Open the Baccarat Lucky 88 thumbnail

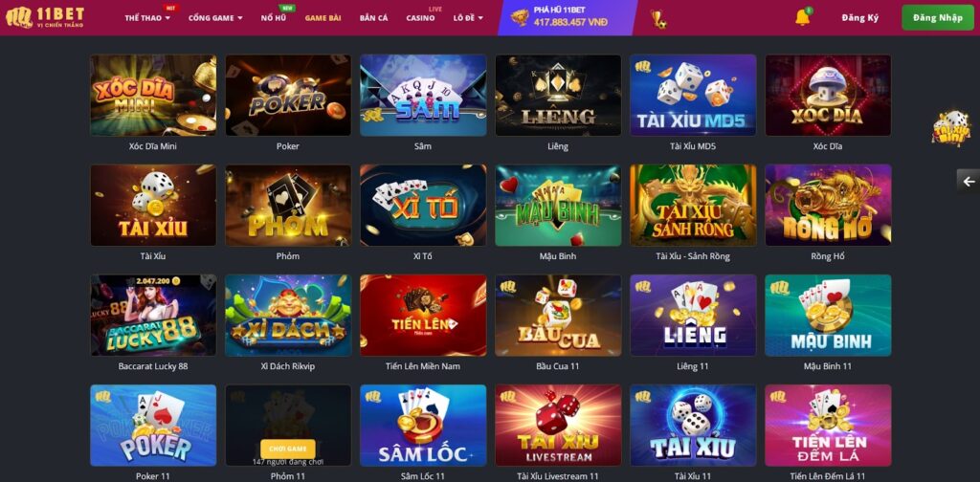(x=153, y=315)
